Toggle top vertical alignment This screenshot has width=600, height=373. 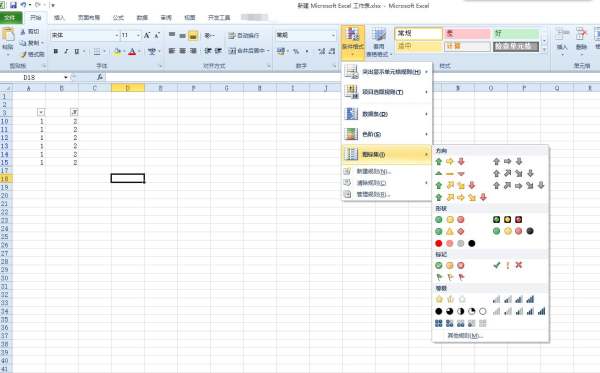click(x=172, y=35)
